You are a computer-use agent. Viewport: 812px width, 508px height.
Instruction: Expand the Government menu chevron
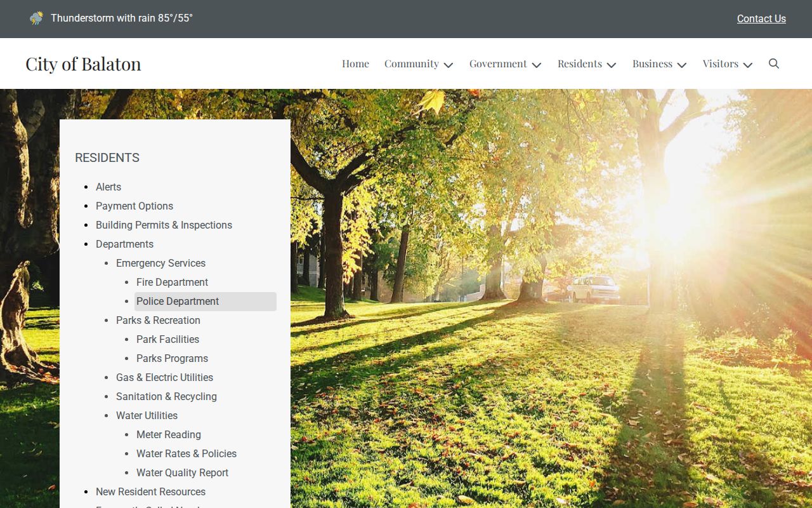537,65
